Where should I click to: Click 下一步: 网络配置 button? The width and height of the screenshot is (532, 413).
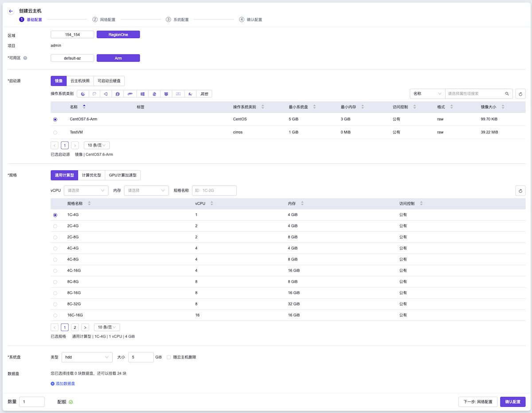pos(477,402)
